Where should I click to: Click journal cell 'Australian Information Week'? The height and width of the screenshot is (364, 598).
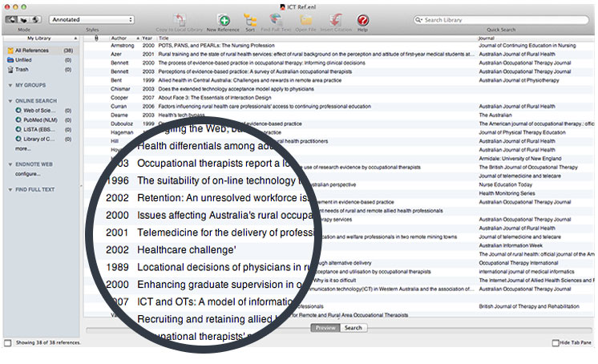pyautogui.click(x=511, y=245)
